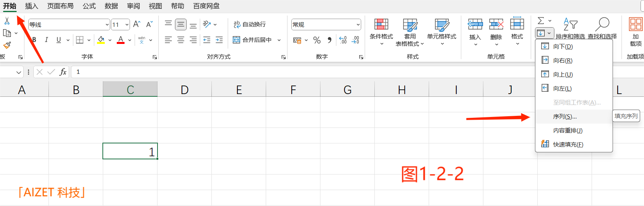
Task: Open the 数字 group dialog launcher
Action: tap(361, 57)
